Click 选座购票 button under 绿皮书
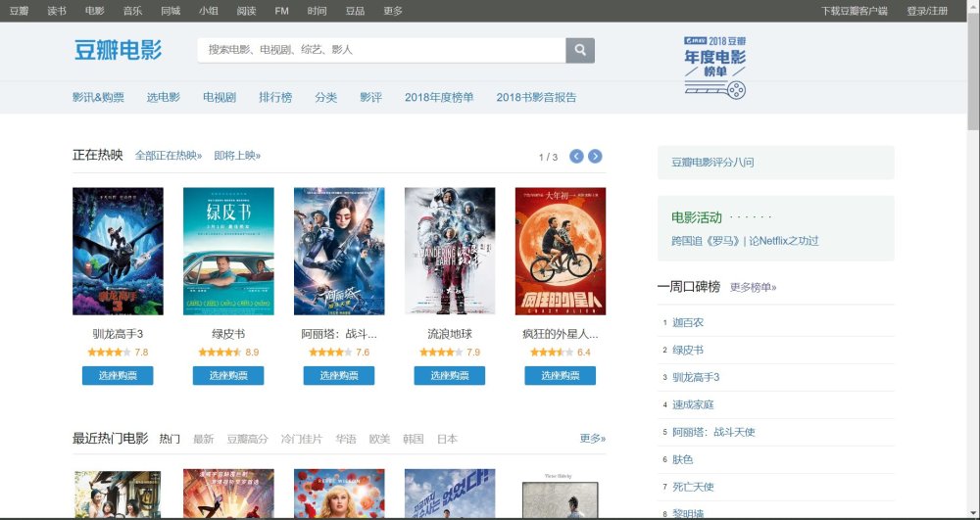Viewport: 980px width, 520px height. [228, 376]
